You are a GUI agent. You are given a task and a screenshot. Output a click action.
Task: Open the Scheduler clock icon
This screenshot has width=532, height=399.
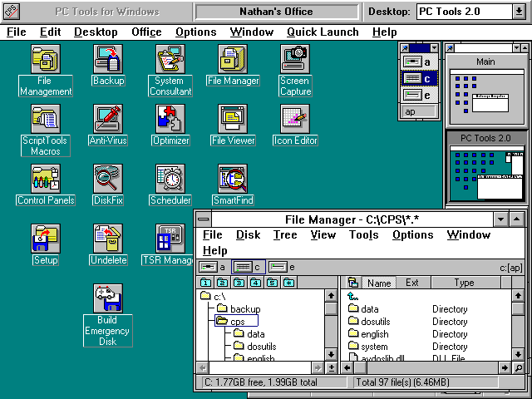pyautogui.click(x=170, y=179)
